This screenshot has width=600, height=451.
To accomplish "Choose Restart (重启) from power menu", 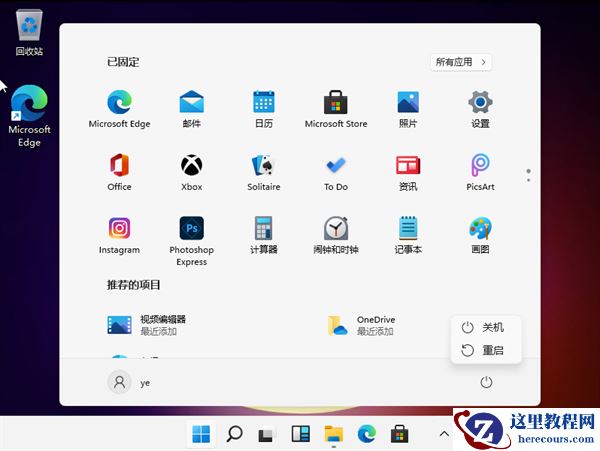I will [486, 350].
